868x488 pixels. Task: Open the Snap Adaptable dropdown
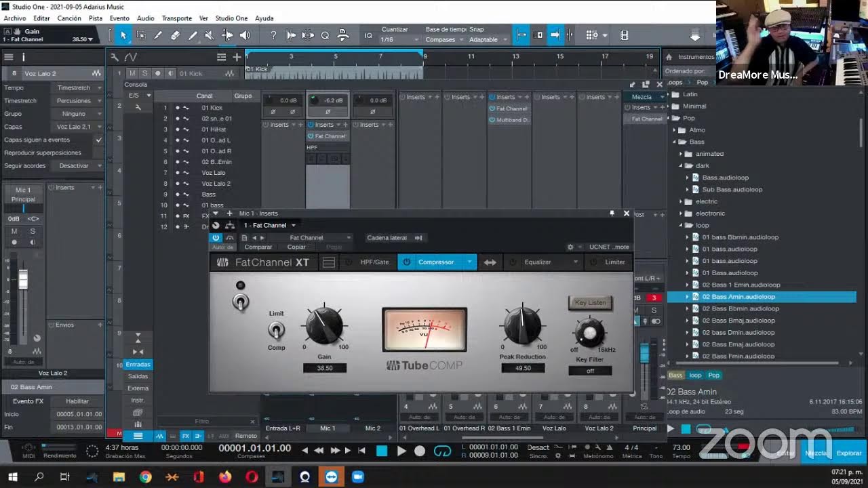[488, 39]
